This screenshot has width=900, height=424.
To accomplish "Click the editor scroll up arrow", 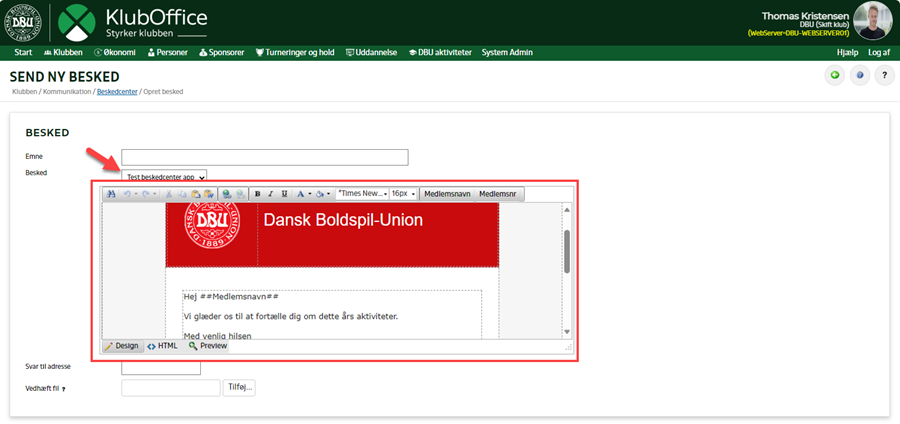I will [x=567, y=209].
